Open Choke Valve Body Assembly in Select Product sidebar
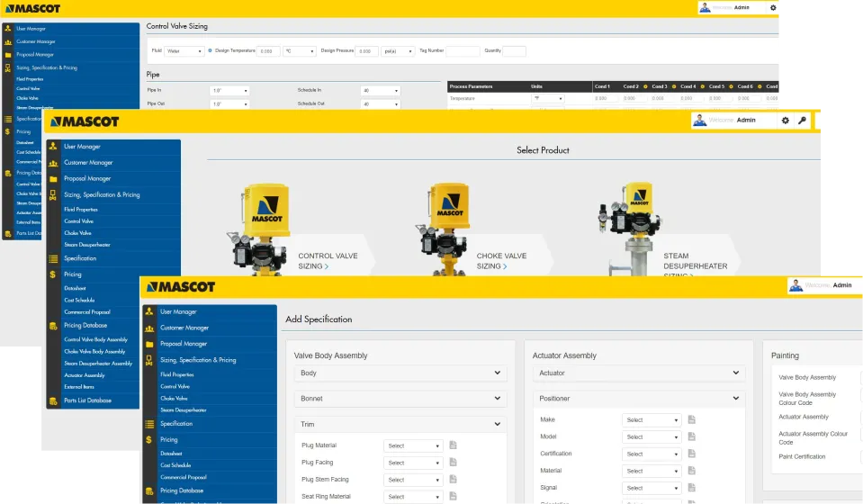This screenshot has width=863, height=504. [x=94, y=351]
